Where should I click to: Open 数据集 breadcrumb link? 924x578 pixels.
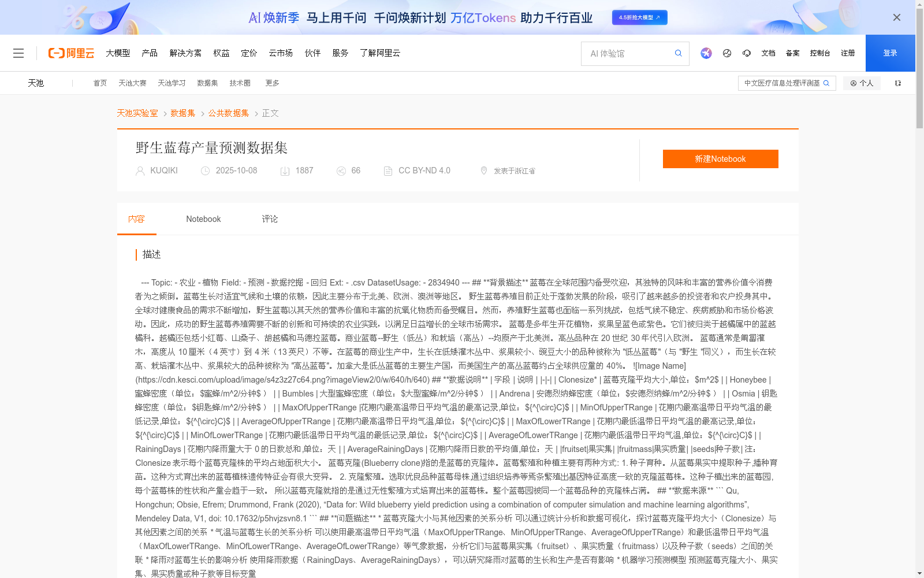pos(183,113)
